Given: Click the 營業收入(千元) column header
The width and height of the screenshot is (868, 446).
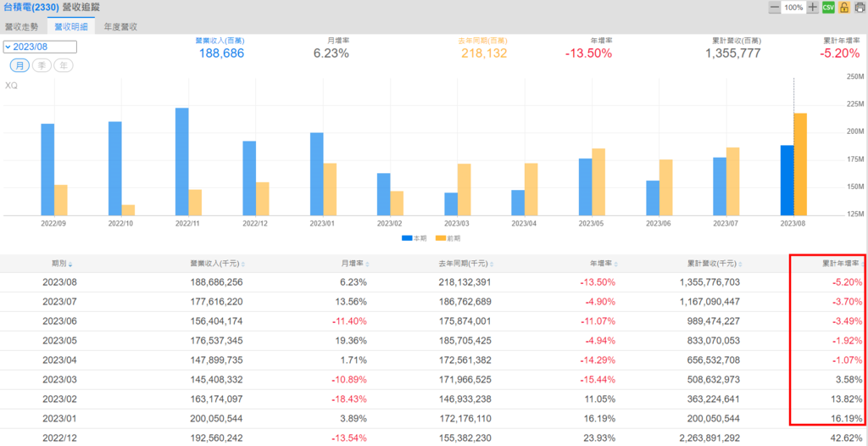Looking at the screenshot, I should [214, 265].
